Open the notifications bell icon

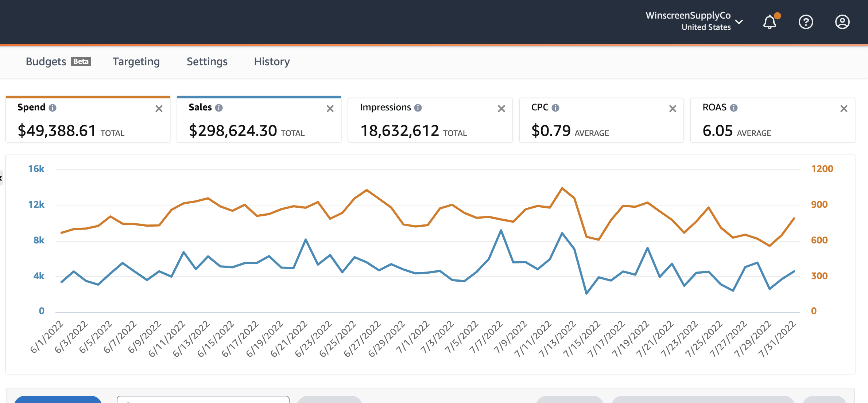770,22
